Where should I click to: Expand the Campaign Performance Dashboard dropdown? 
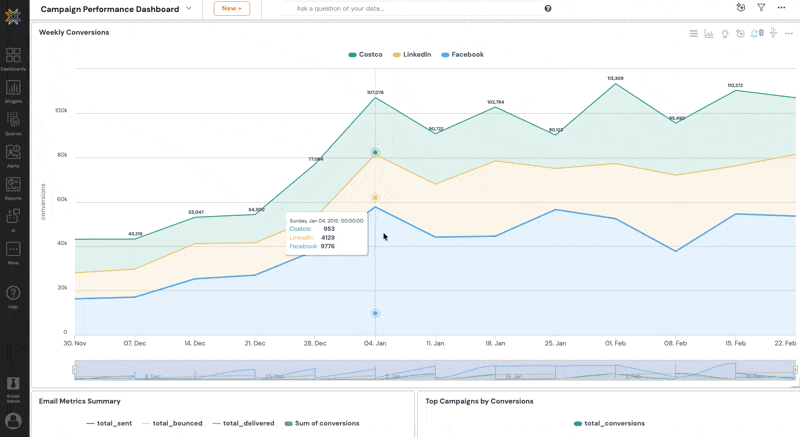point(189,8)
